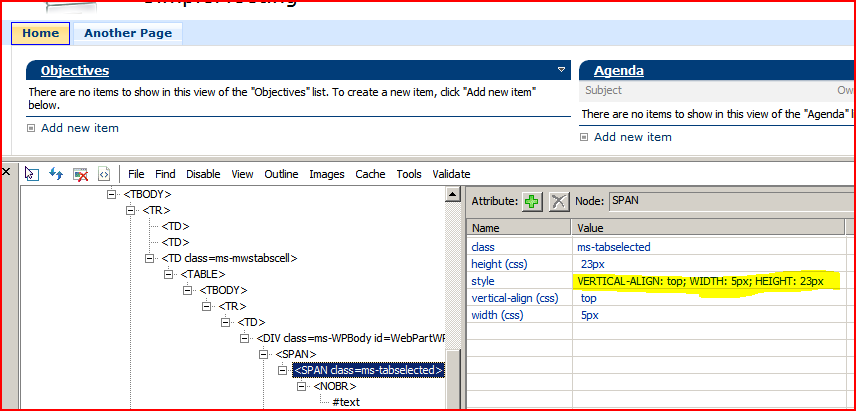
Task: Click the DOM tree scrollbar up arrow
Action: [x=453, y=196]
